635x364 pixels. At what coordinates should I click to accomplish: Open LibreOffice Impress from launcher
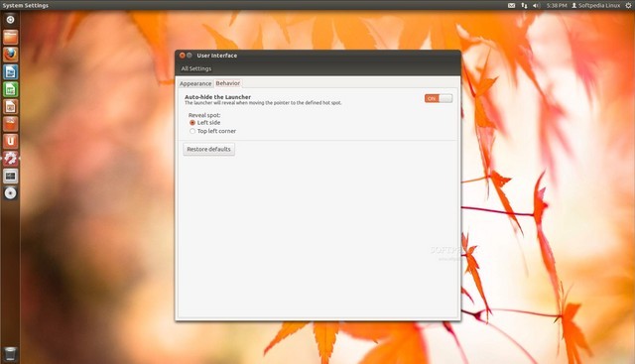click(x=10, y=106)
